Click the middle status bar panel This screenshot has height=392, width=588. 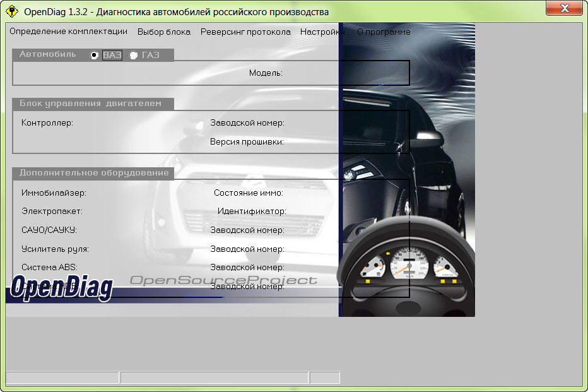[x=214, y=377]
